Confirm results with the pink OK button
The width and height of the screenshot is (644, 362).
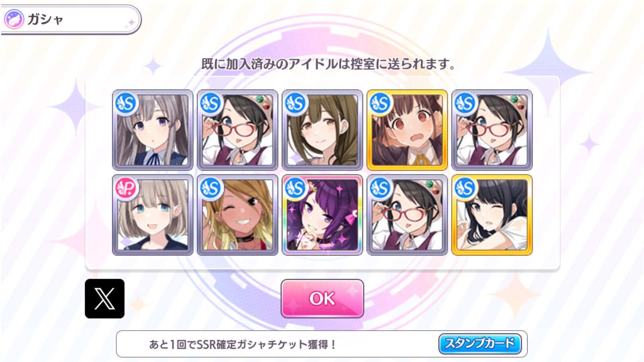tap(322, 298)
